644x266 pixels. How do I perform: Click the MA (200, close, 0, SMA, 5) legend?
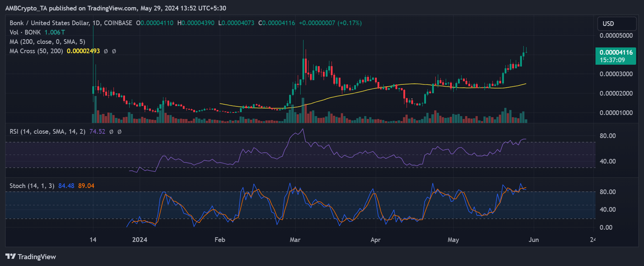point(47,42)
